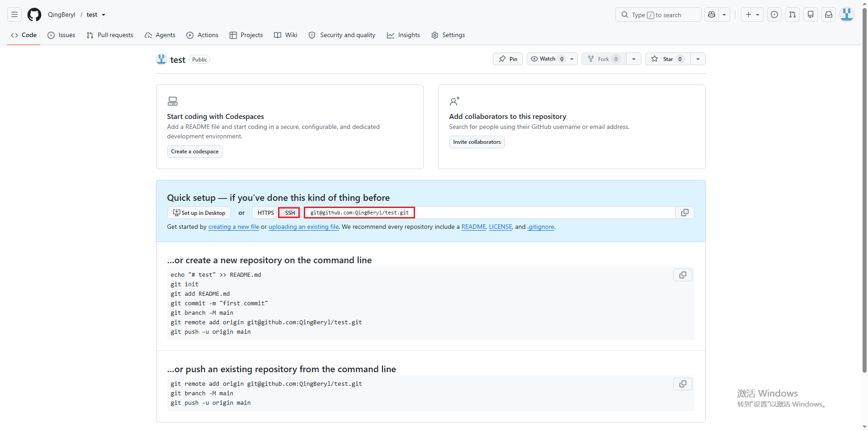Switch clone URL to SSH
This screenshot has width=868, height=431.
(290, 213)
